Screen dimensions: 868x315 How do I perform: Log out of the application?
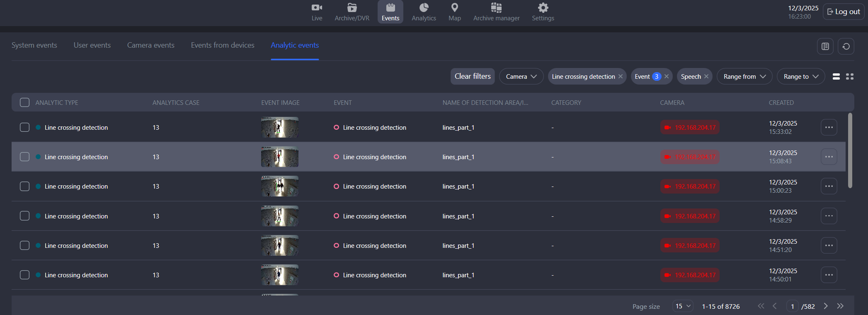(843, 12)
